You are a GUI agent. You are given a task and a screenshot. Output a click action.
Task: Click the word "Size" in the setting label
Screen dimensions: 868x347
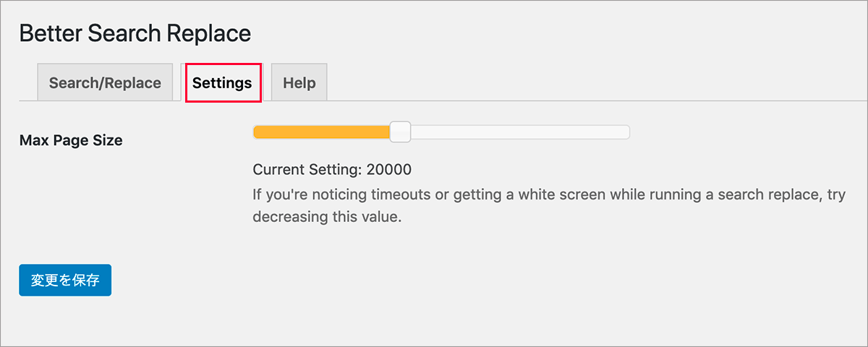click(x=107, y=140)
